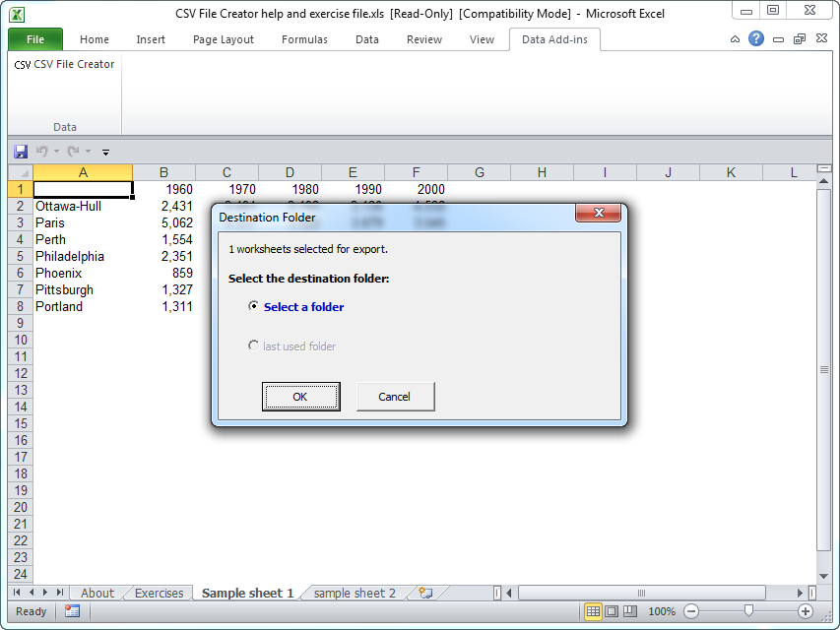This screenshot has width=840, height=630.
Task: Switch to Page Layout view icon
Action: pos(612,611)
